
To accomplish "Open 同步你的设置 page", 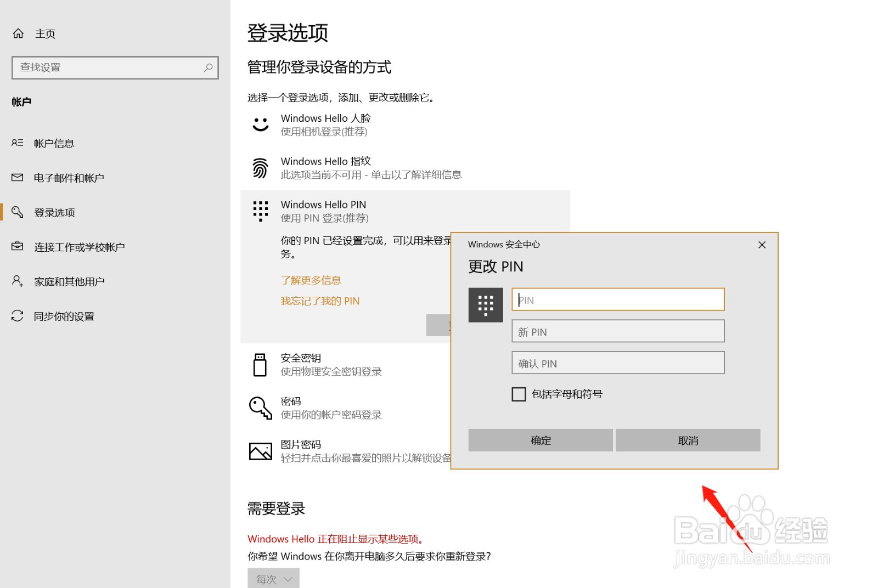I will coord(64,316).
